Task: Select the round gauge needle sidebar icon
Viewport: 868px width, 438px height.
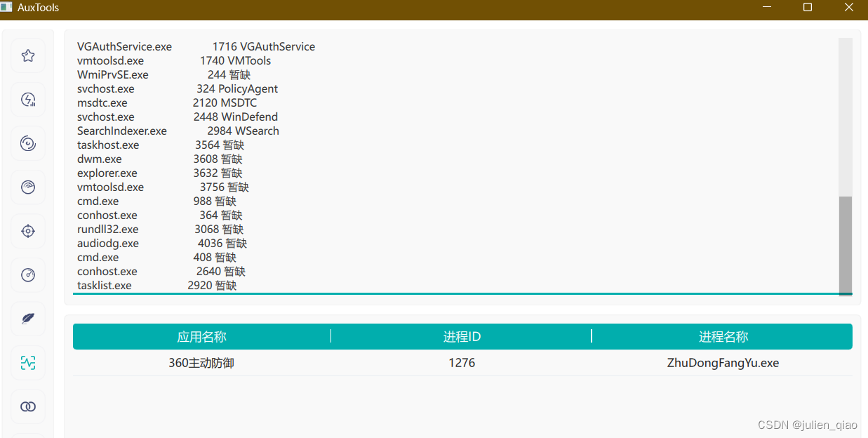Action: tap(28, 275)
